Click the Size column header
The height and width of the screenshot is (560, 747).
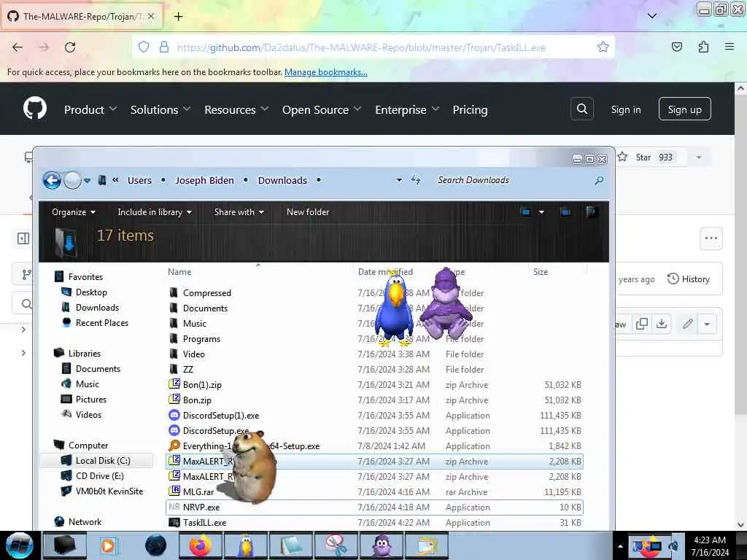pyautogui.click(x=541, y=272)
